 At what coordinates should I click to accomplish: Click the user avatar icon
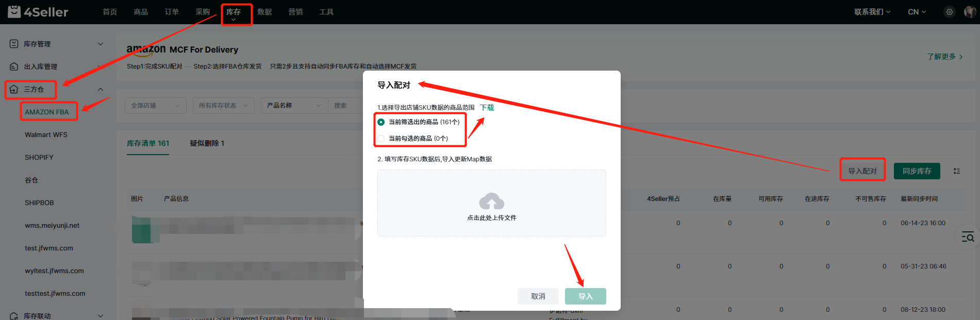pos(969,12)
